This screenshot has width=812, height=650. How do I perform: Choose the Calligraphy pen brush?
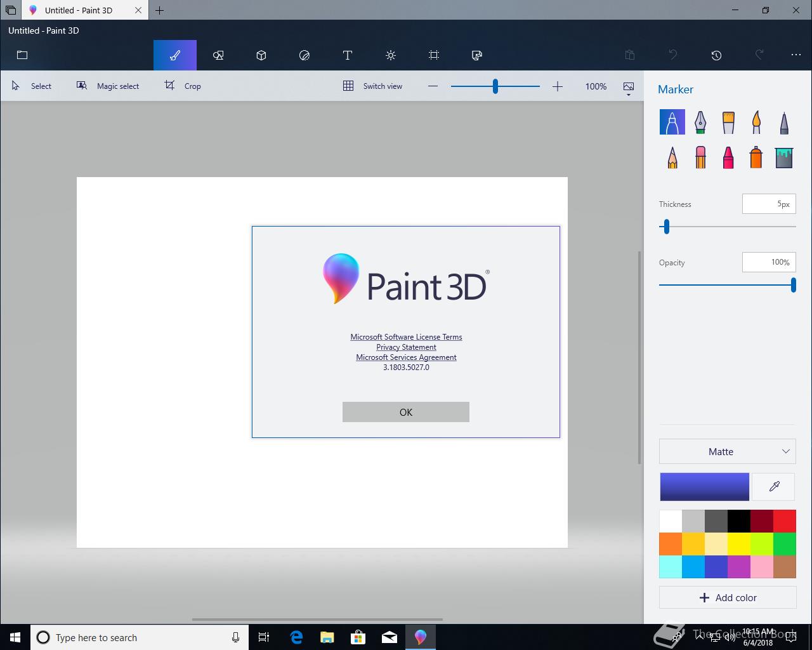coord(700,122)
